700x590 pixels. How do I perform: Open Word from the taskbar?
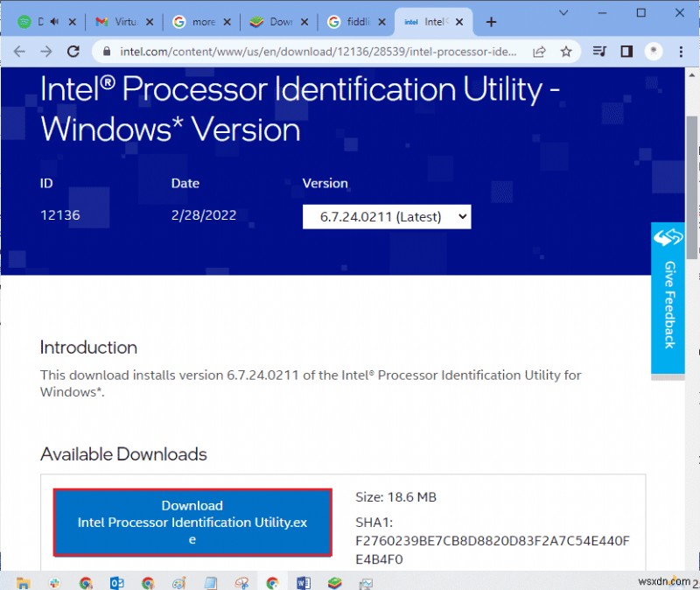[304, 583]
